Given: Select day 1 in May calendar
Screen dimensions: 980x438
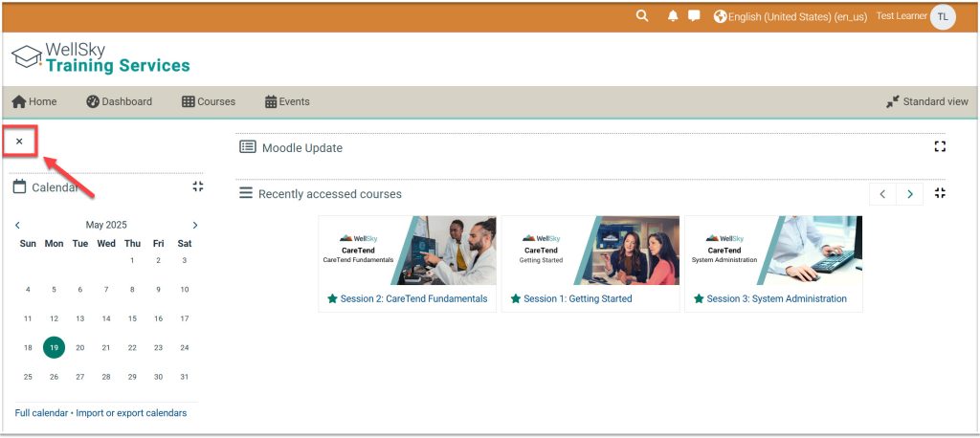Looking at the screenshot, I should 132,260.
